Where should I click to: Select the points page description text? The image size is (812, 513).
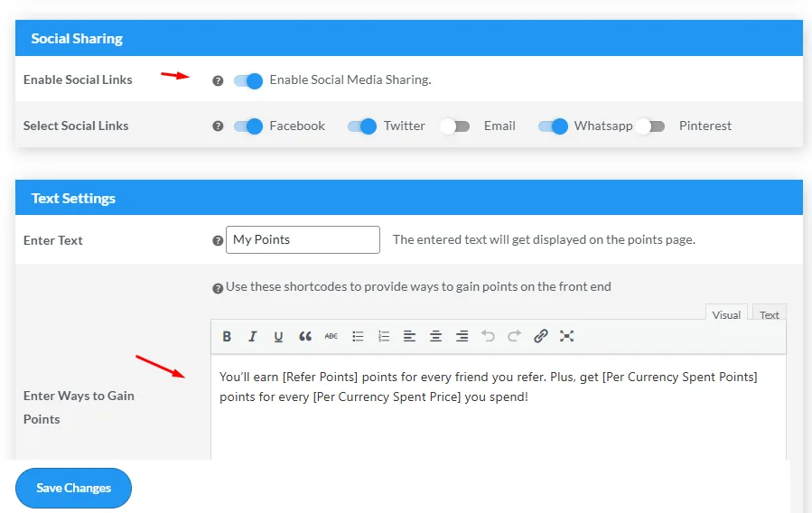(544, 239)
